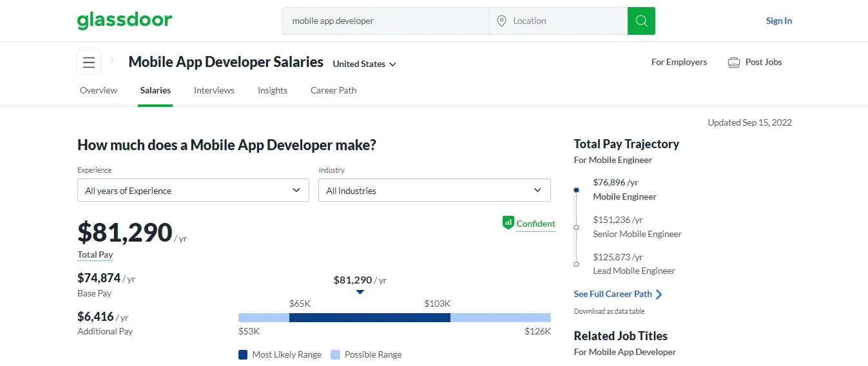Click the $81,290 total pay figure
This screenshot has height=366, width=868.
tap(125, 233)
